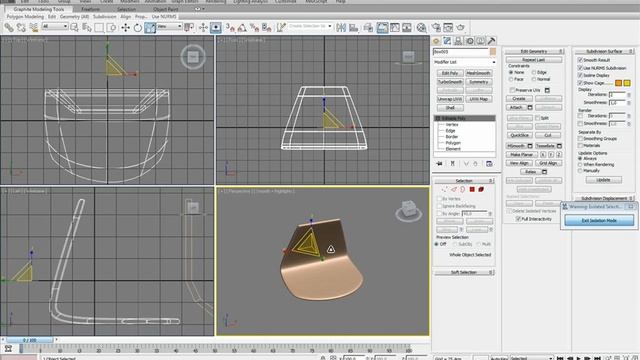Collapse the Subdivision Surface rollout
Viewport: 640px width, 360px height.
click(x=604, y=51)
